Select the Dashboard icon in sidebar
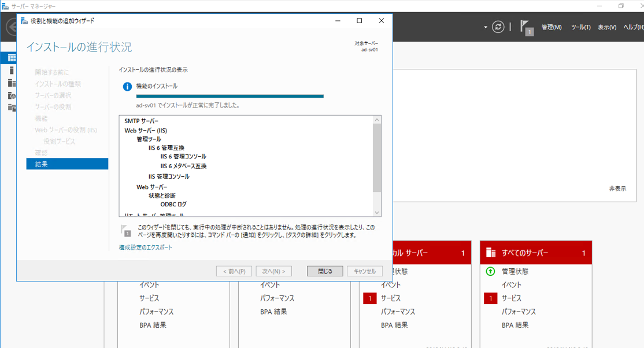Image resolution: width=644 pixels, height=348 pixels. tap(12, 58)
